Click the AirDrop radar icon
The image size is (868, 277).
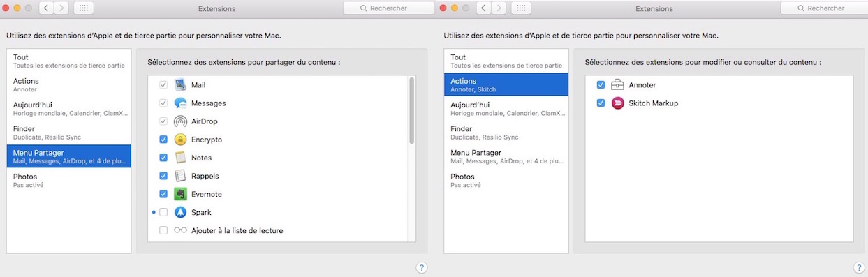(180, 121)
